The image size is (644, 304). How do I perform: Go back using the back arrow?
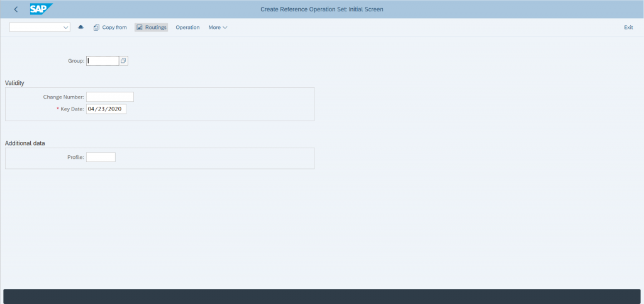click(16, 9)
